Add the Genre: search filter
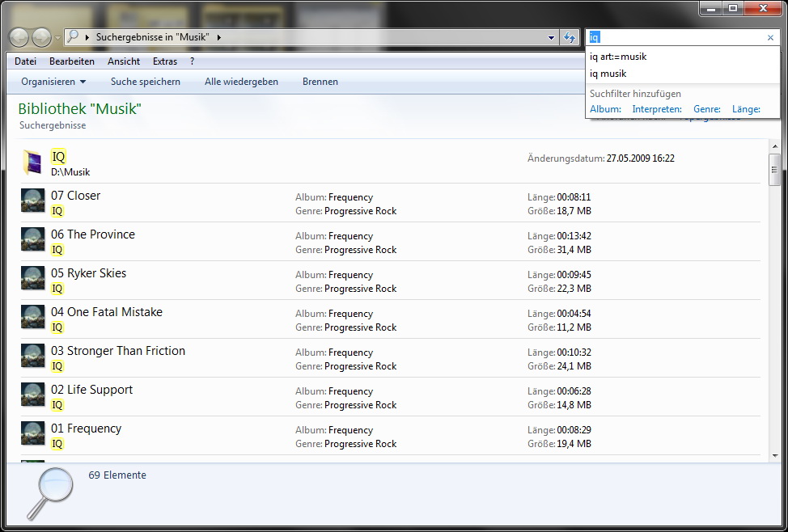The height and width of the screenshot is (532, 788). point(706,109)
